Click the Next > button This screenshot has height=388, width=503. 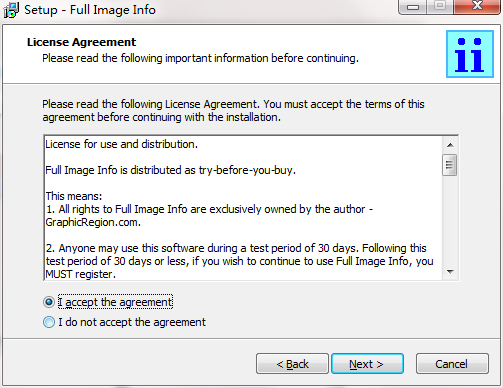click(x=367, y=364)
